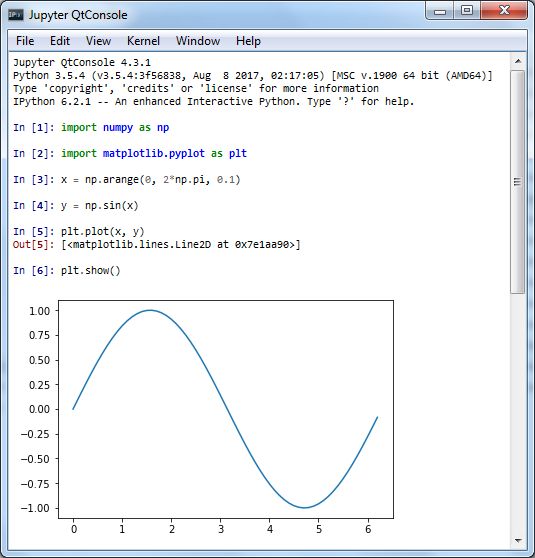
Task: Click the np.arange input line
Action: coord(151,179)
